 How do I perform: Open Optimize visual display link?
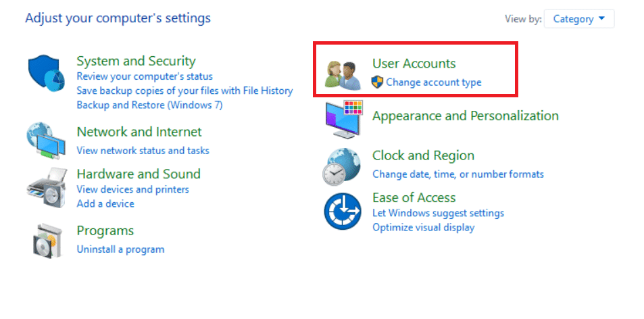coord(423,227)
